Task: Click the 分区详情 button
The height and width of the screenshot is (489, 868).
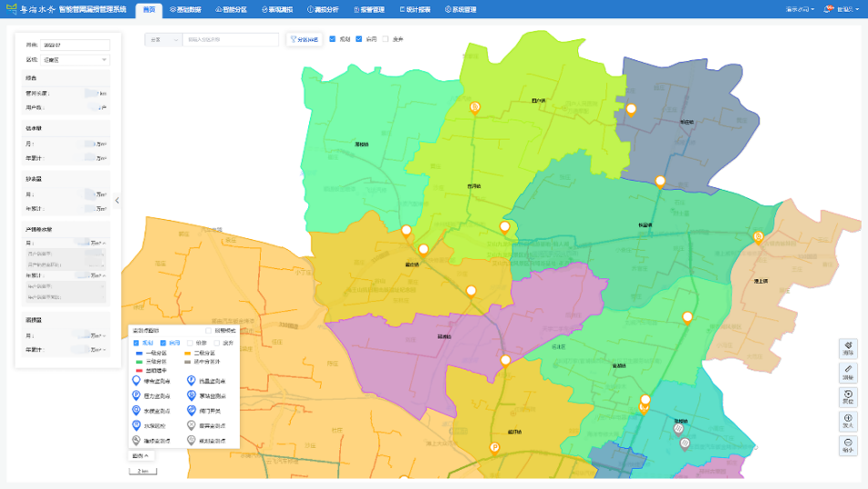Action: 304,39
